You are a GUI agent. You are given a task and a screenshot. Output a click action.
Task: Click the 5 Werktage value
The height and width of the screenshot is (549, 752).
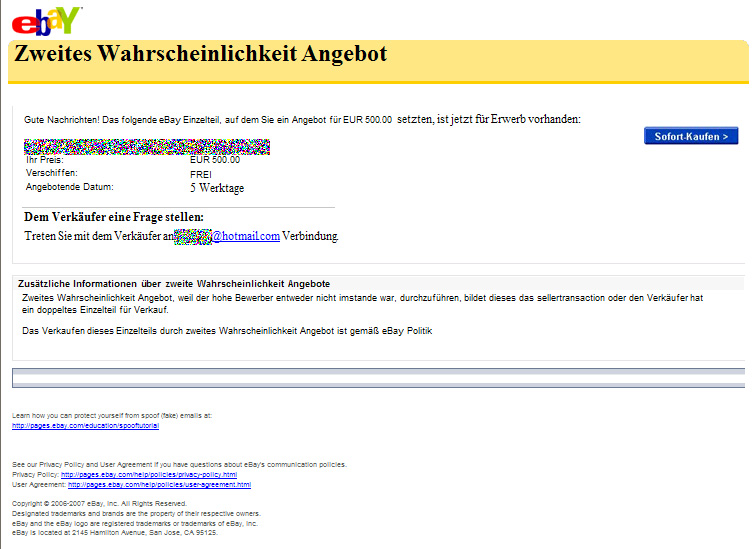[x=217, y=187]
